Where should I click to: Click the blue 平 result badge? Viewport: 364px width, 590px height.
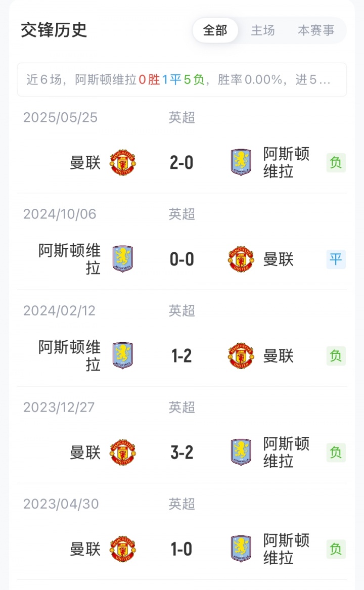pyautogui.click(x=336, y=259)
